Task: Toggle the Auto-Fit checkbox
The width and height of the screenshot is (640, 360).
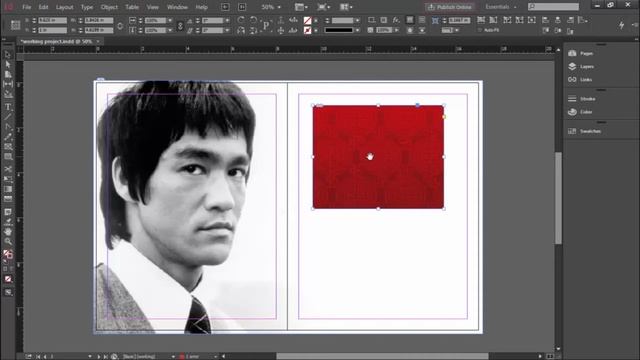Action: (x=479, y=30)
